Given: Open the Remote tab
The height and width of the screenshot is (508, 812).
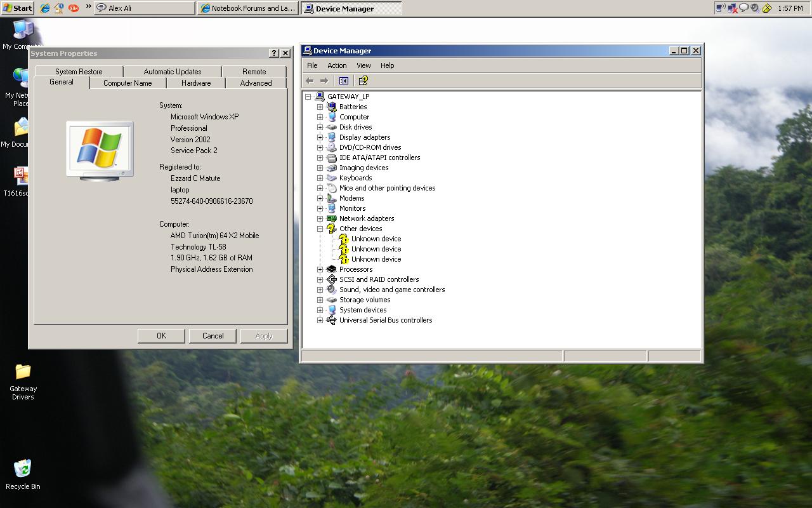Looking at the screenshot, I should (x=254, y=72).
